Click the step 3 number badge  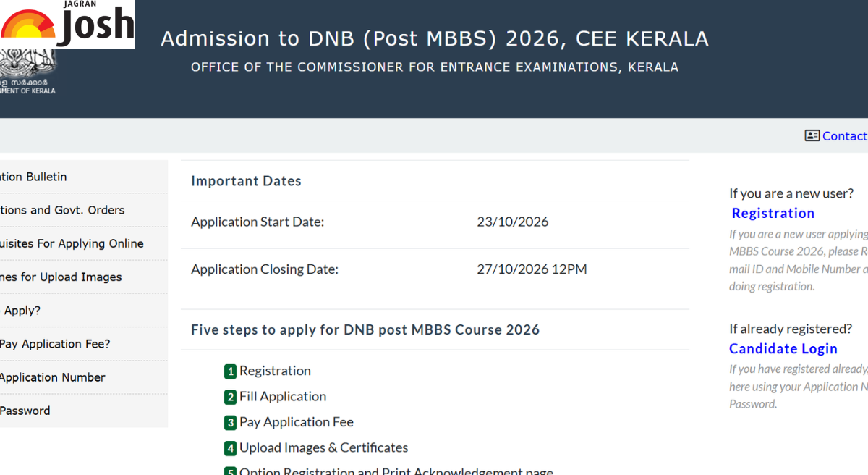tap(231, 422)
